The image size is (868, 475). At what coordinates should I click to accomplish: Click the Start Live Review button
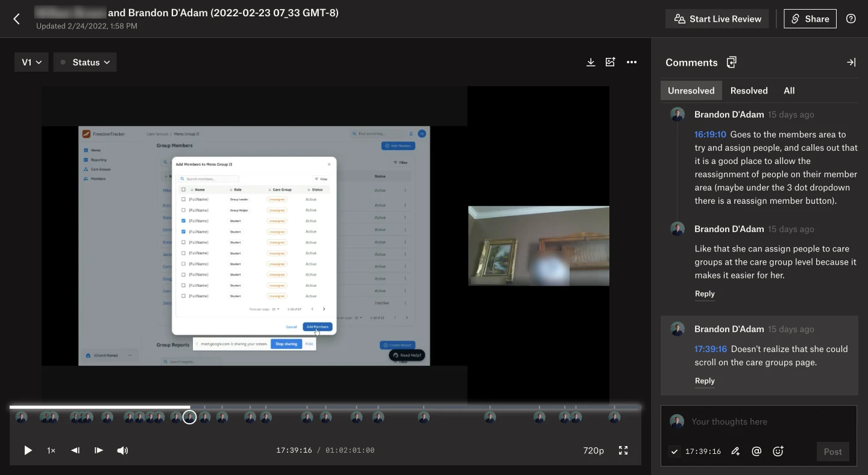point(717,19)
